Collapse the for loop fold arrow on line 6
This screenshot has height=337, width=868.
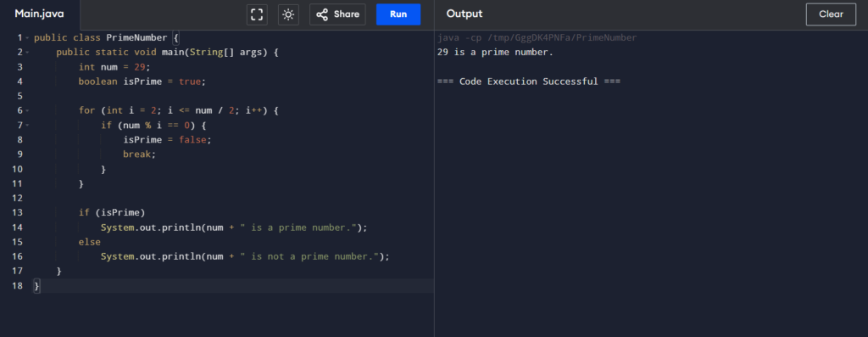click(x=26, y=111)
